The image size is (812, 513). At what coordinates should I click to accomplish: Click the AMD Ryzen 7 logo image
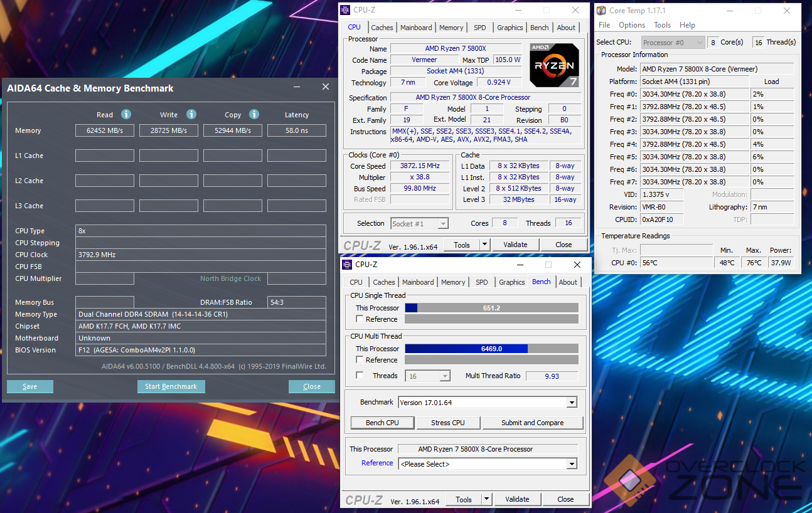point(553,65)
